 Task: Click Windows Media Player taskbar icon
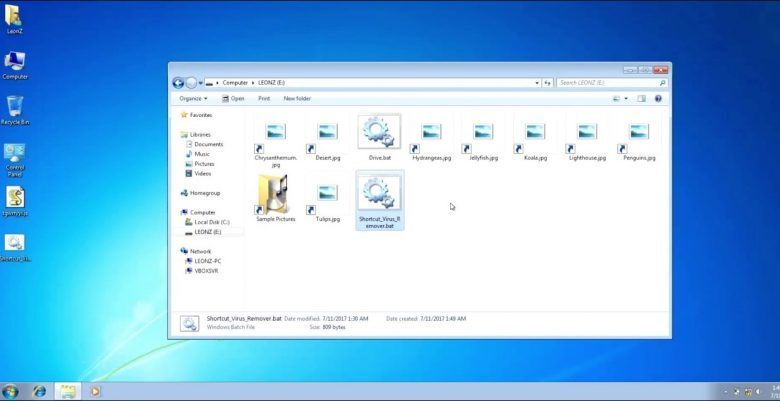click(96, 391)
